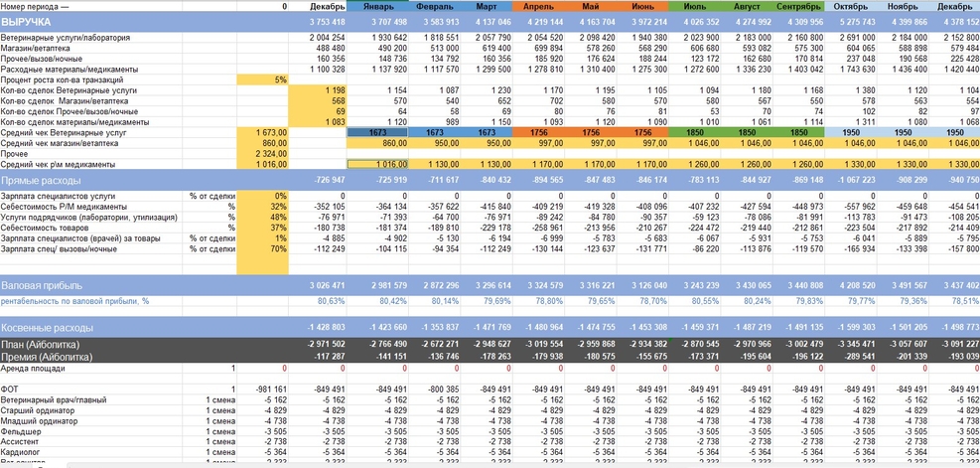The width and height of the screenshot is (980, 468).
Task: Click the 'Кардиолог' row label
Action: (20, 452)
